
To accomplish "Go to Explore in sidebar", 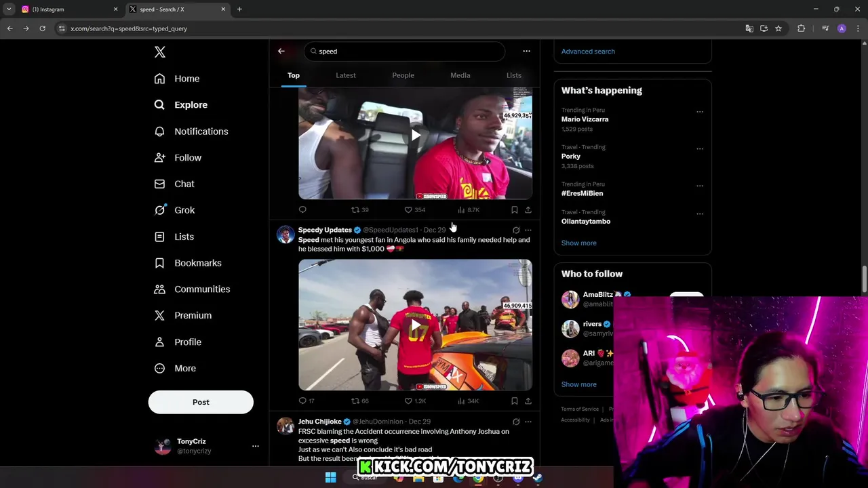I will coord(180,105).
